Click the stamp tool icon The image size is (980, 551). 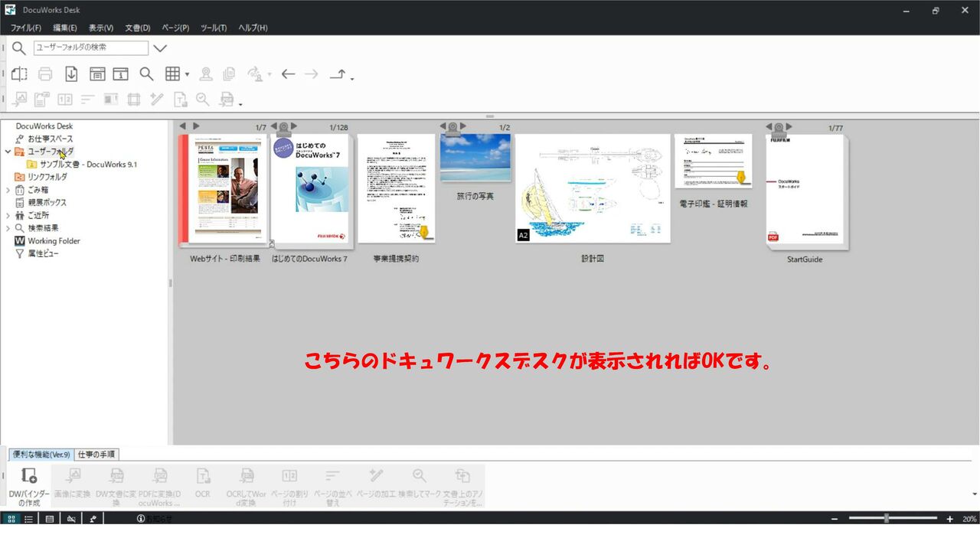(x=207, y=73)
